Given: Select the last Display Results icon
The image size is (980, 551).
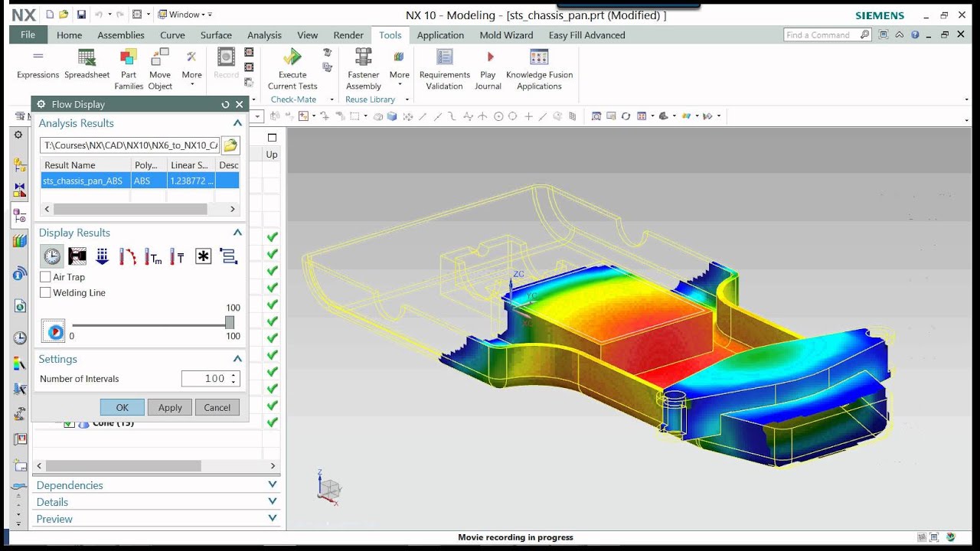Looking at the screenshot, I should point(228,256).
